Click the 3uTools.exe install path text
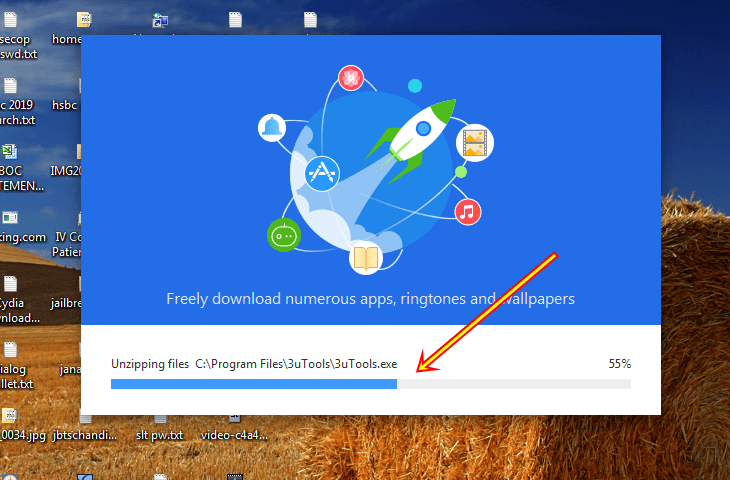Image resolution: width=730 pixels, height=480 pixels. (x=296, y=364)
